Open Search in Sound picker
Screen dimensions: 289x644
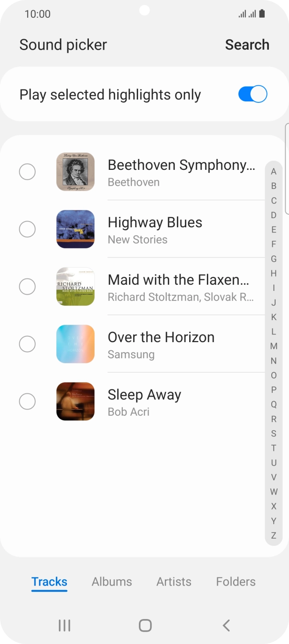pyautogui.click(x=247, y=44)
